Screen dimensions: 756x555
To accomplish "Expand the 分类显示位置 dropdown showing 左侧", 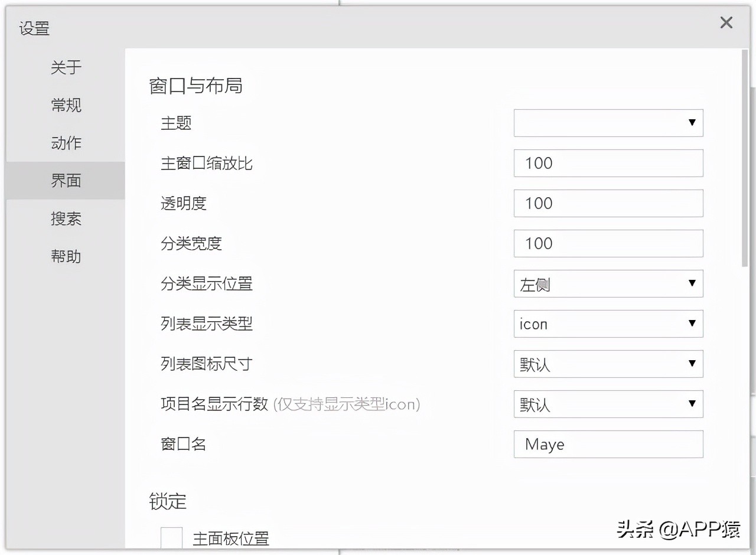I will pyautogui.click(x=608, y=284).
